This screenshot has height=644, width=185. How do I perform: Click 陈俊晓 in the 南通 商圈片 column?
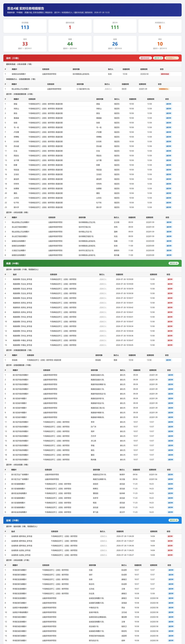tap(15, 360)
